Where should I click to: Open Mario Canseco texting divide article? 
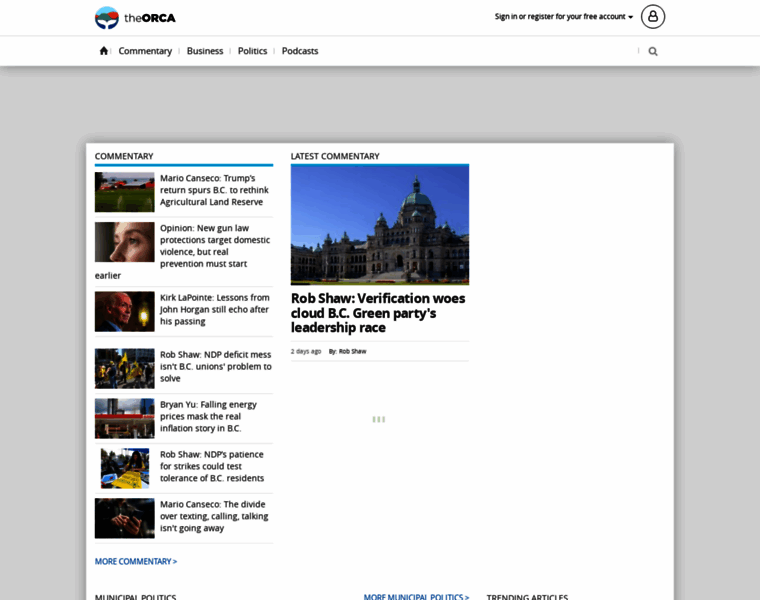point(214,516)
